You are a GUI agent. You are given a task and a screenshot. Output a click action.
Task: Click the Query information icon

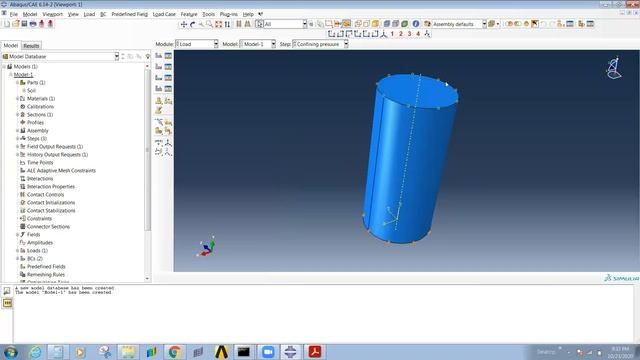click(416, 24)
